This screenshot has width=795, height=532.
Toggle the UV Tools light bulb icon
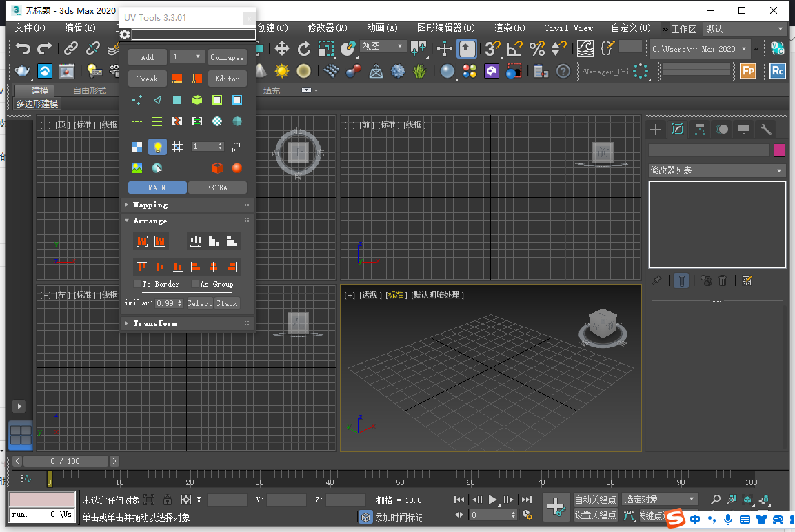pos(157,147)
